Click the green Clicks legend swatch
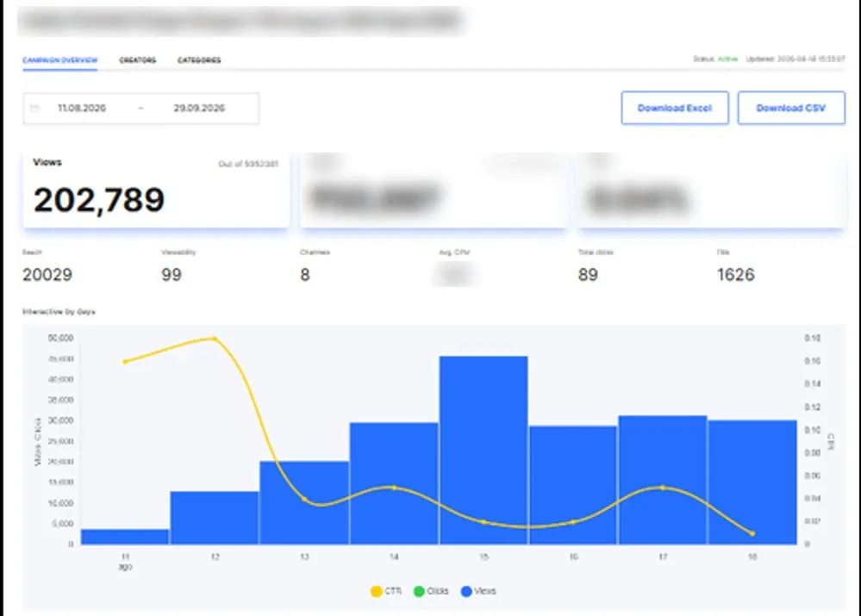The width and height of the screenshot is (861, 616). [418, 591]
